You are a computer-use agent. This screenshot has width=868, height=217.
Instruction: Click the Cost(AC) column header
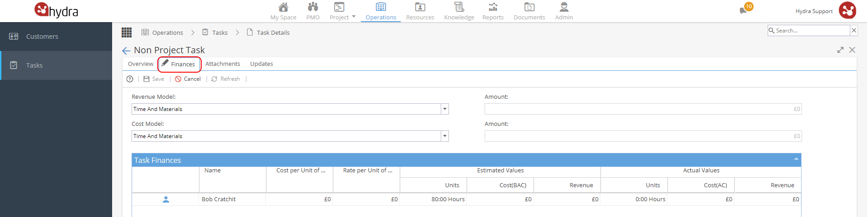click(701, 185)
